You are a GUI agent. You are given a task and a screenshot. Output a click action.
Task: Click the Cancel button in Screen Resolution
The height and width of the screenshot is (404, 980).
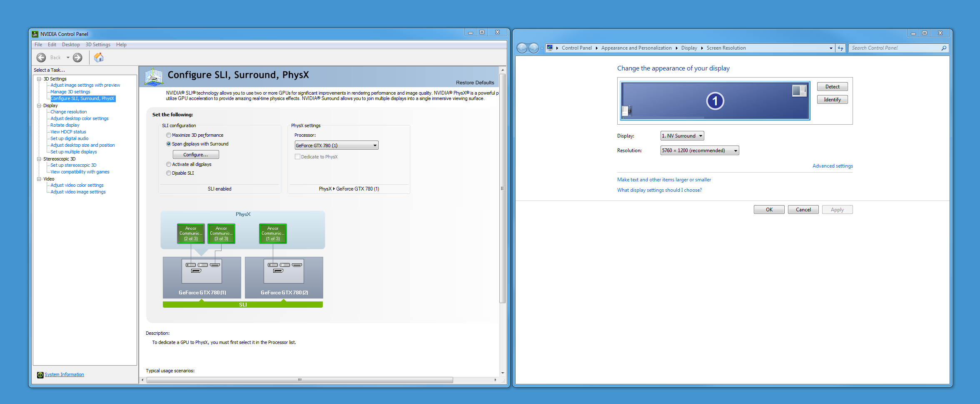(x=803, y=210)
